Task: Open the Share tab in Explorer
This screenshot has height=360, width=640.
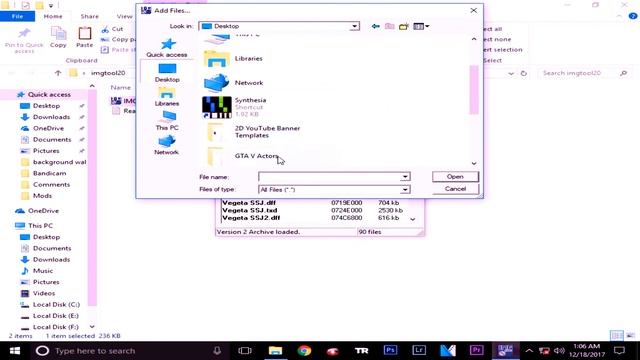Action: [x=89, y=16]
